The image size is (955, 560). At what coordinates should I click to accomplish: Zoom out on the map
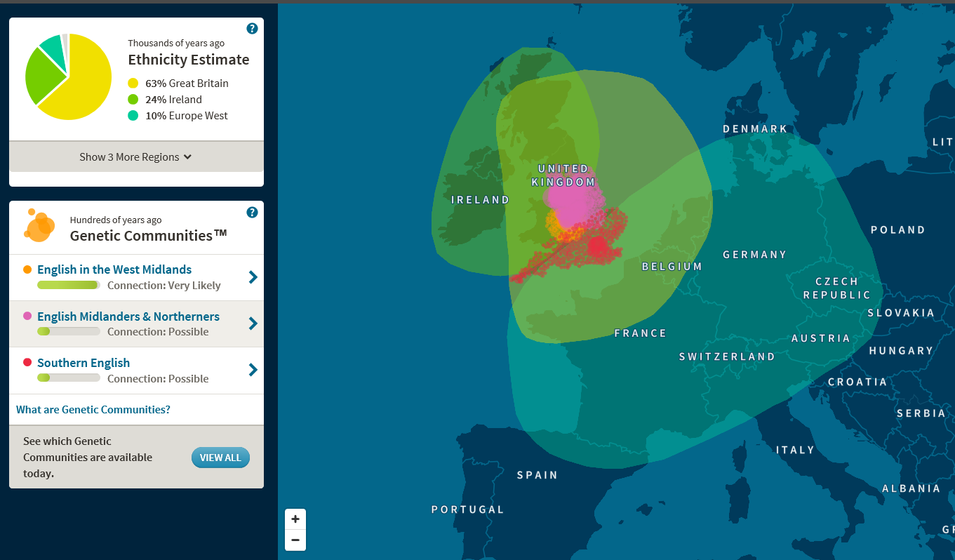click(x=295, y=540)
